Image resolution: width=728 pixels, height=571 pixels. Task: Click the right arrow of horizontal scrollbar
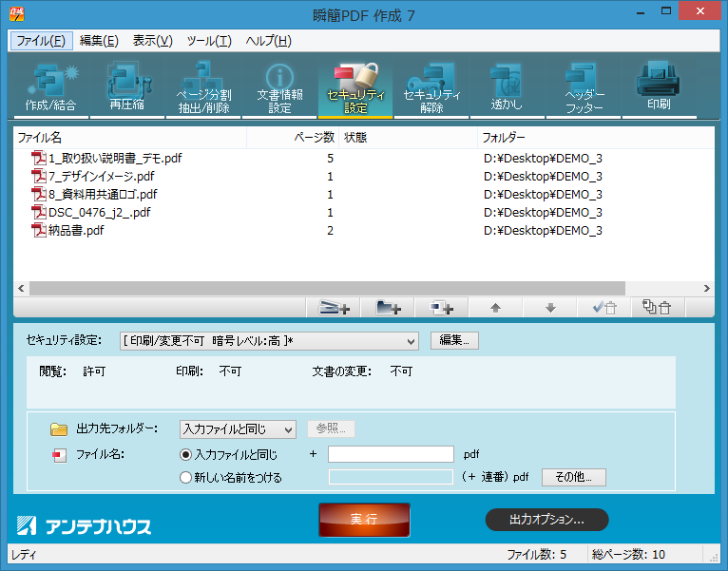[707, 288]
